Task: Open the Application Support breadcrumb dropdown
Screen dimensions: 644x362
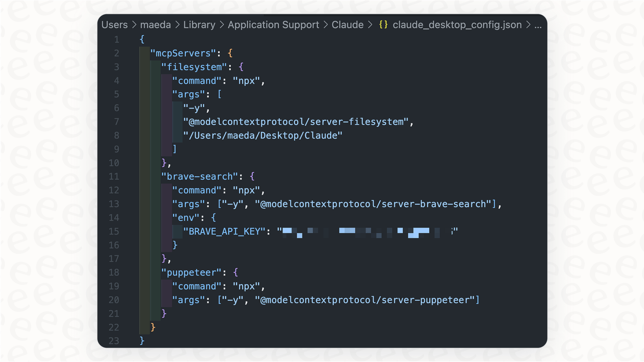Action: pos(273,25)
